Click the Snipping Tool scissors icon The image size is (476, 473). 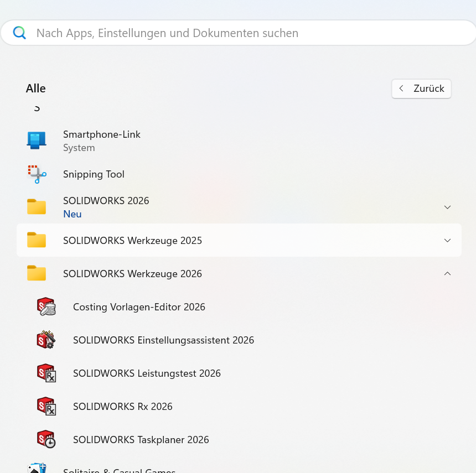click(x=37, y=174)
